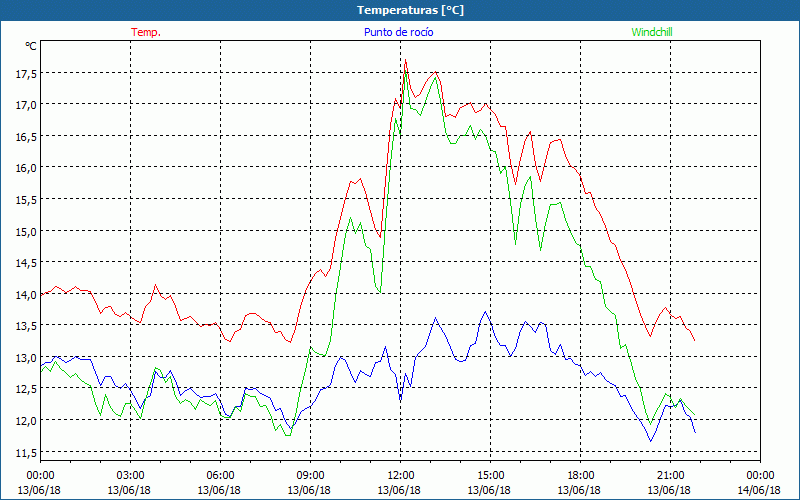800x500 pixels.
Task: Click the 16,0 y-axis value
Action: pyautogui.click(x=27, y=168)
